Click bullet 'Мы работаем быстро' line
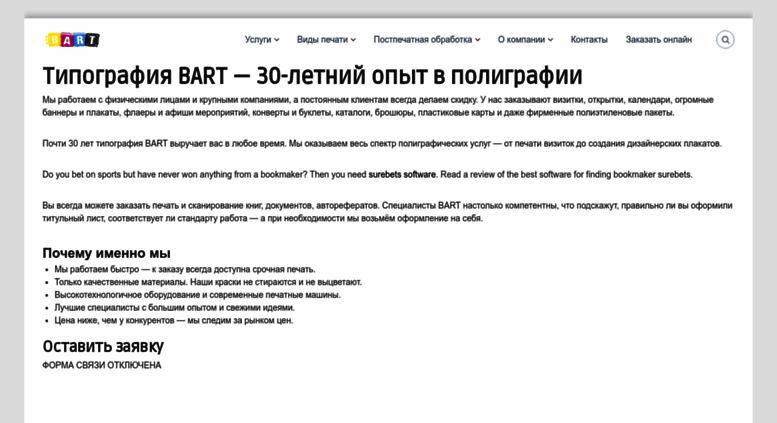 pos(185,269)
